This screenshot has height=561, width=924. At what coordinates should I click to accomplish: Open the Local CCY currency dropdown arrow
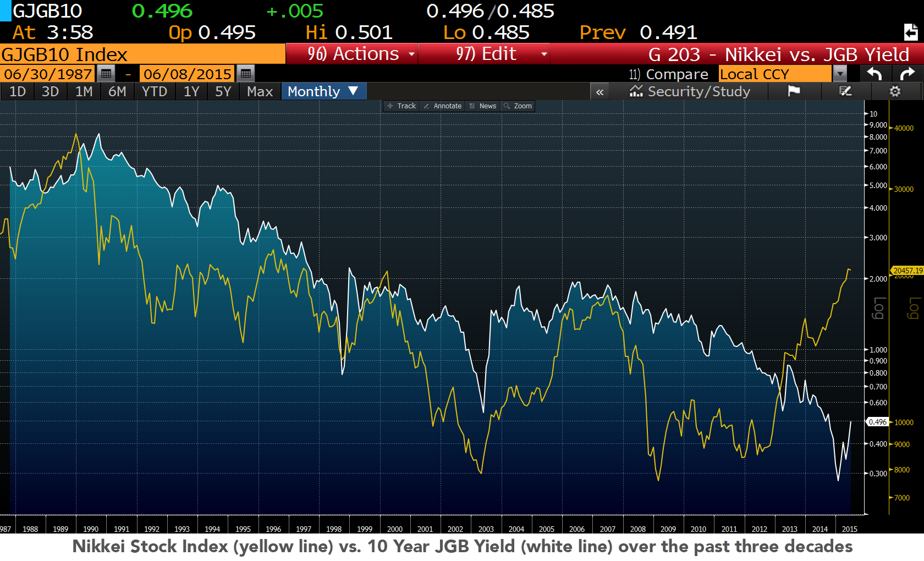[840, 74]
